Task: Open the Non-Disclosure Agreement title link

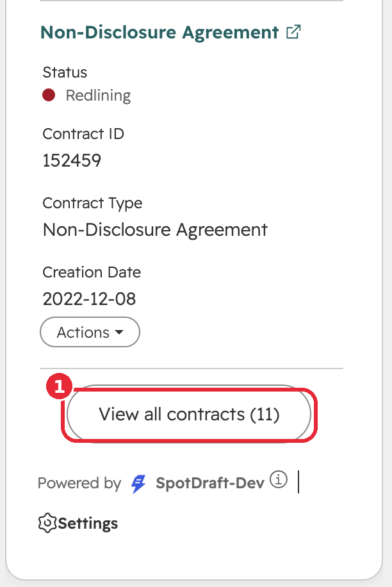Action: click(159, 32)
